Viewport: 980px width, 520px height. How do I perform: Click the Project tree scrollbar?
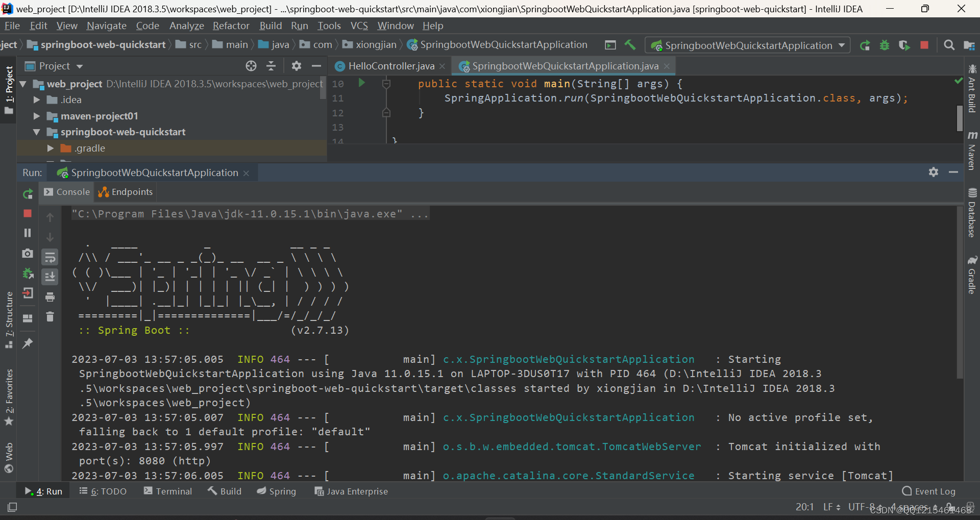pos(323,88)
